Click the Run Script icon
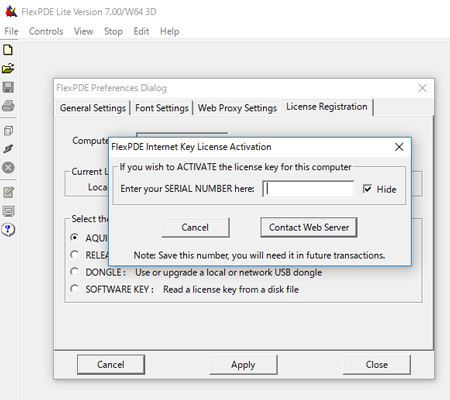This screenshot has width=450, height=400. (8, 149)
